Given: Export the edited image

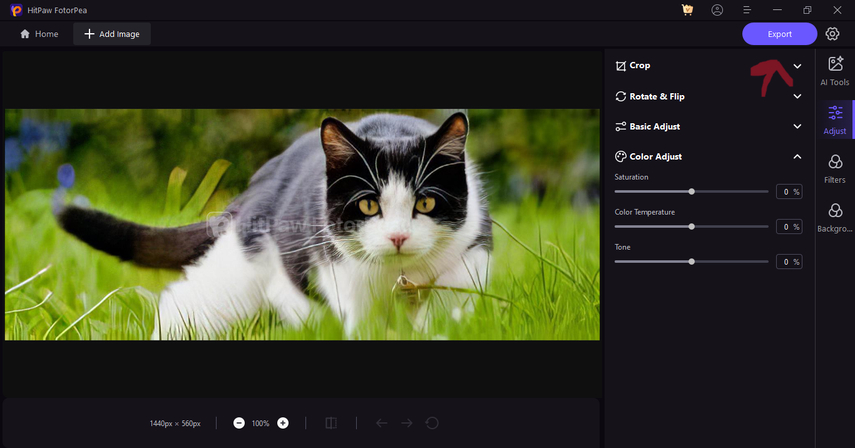Looking at the screenshot, I should tap(779, 34).
